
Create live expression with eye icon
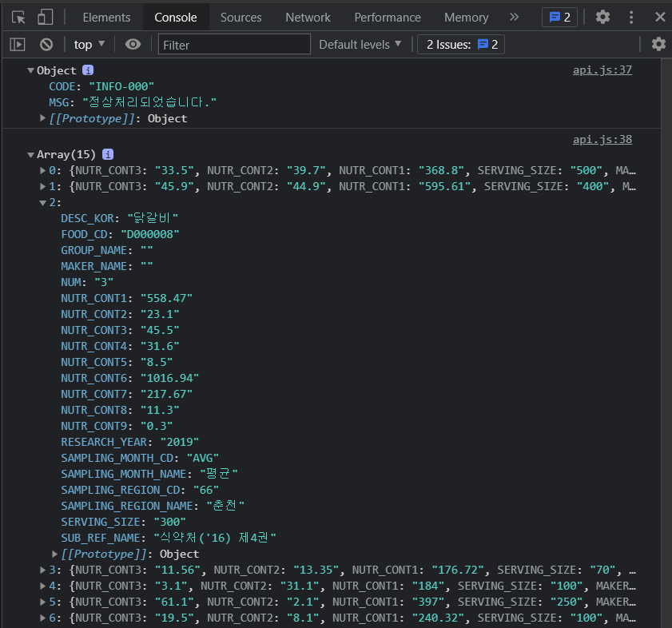[133, 45]
